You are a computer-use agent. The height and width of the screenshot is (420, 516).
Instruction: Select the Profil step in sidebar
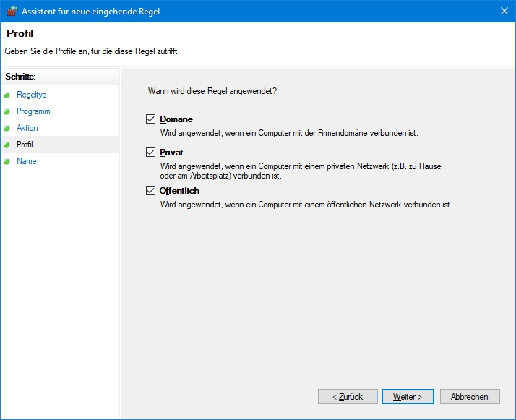(x=25, y=145)
